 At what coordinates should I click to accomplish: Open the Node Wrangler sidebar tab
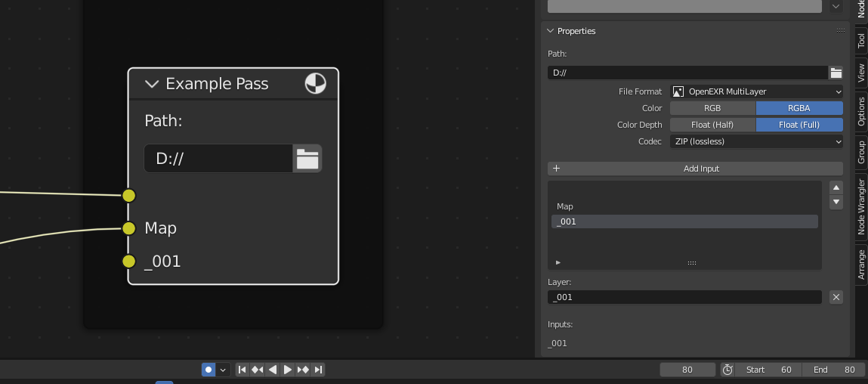pyautogui.click(x=860, y=206)
